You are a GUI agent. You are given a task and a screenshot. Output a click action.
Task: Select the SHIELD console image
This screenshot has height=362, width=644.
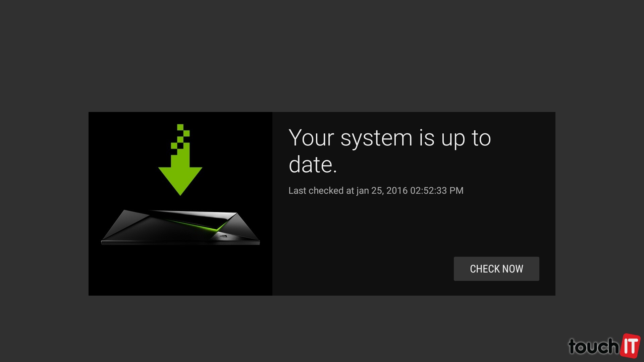pos(180,228)
